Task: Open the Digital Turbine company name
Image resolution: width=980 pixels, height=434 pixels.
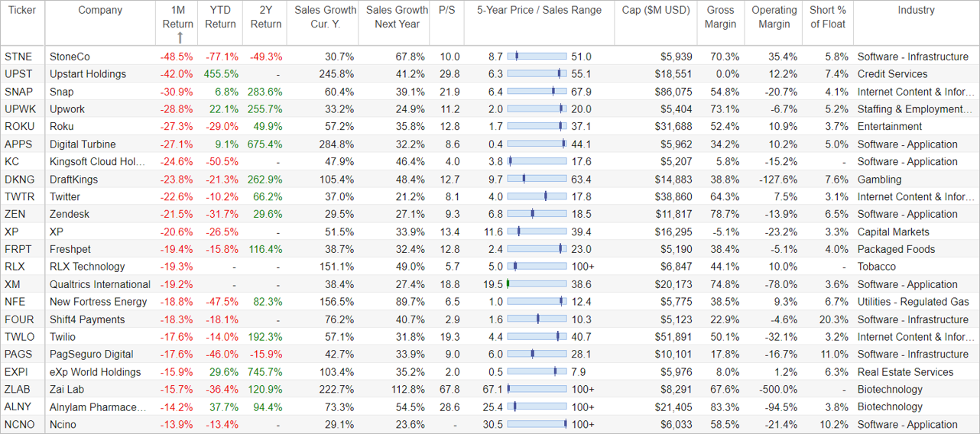Action: click(x=83, y=144)
